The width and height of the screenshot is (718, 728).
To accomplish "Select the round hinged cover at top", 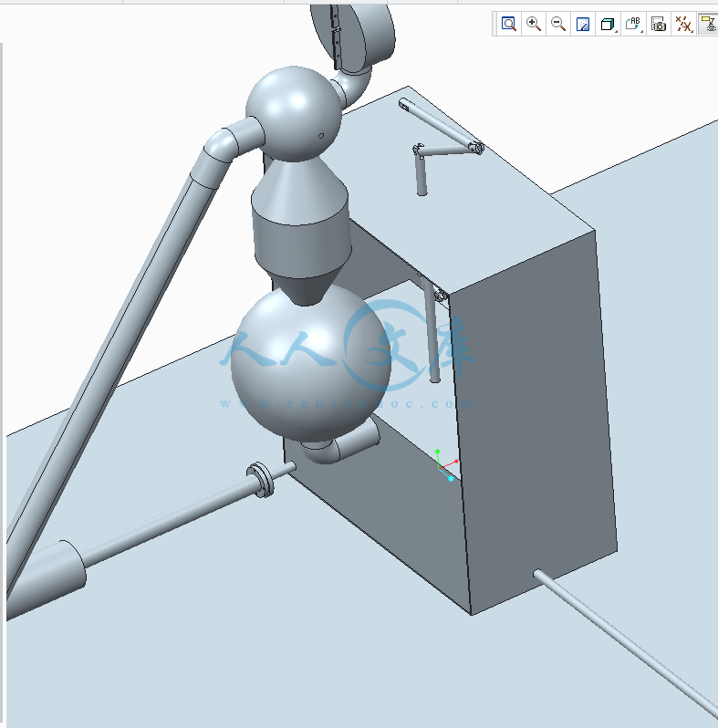I will [x=356, y=32].
